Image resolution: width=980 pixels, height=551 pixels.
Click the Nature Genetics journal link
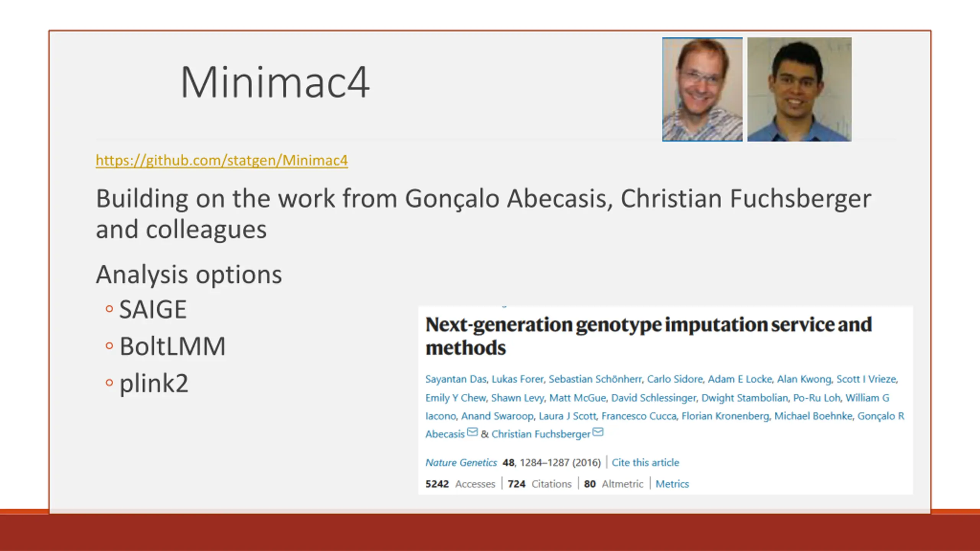pos(461,463)
